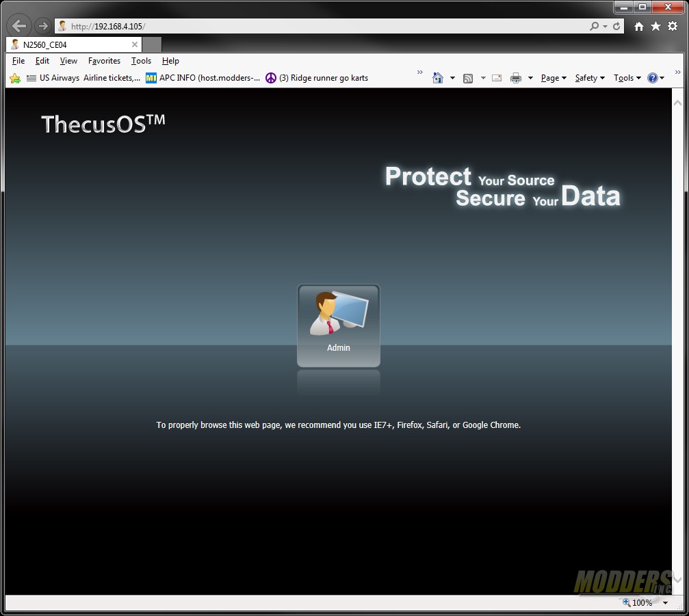Open the Favorites menu
The height and width of the screenshot is (616, 689).
[x=104, y=61]
